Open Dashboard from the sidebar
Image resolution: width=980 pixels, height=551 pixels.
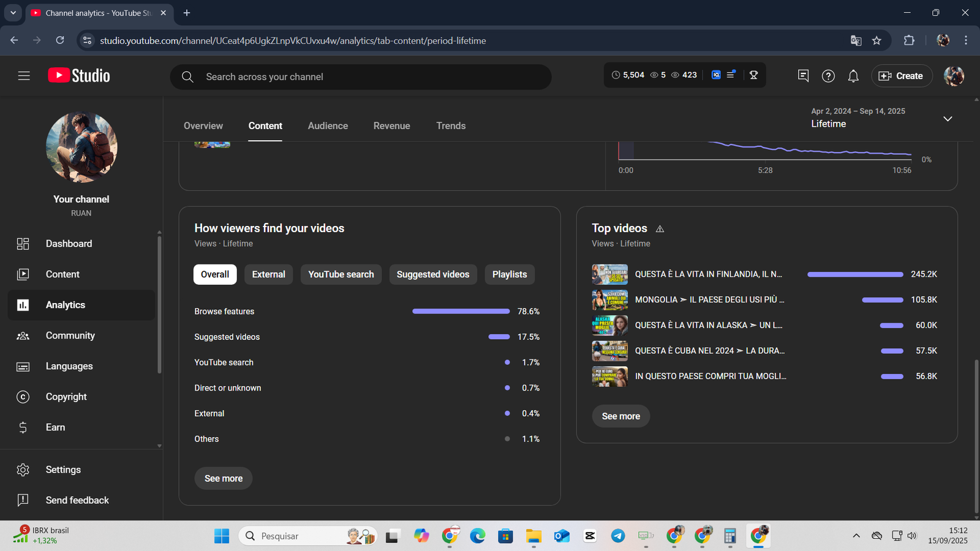(69, 244)
